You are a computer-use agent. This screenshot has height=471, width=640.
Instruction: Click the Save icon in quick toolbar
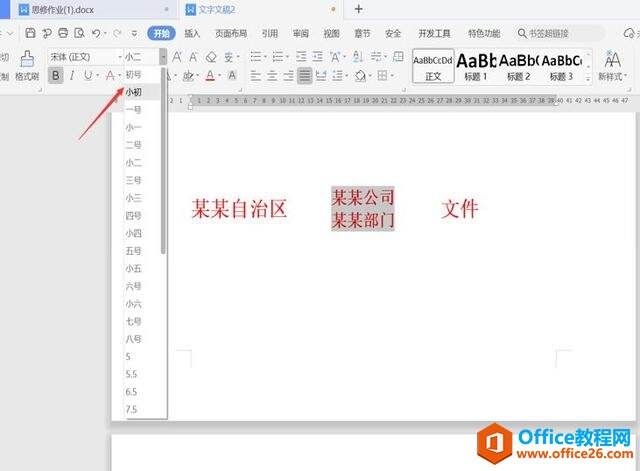(x=31, y=33)
